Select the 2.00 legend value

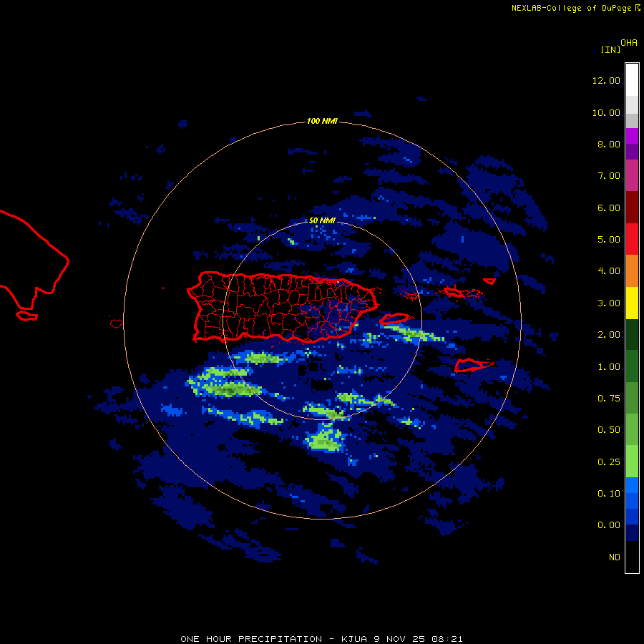[609, 335]
